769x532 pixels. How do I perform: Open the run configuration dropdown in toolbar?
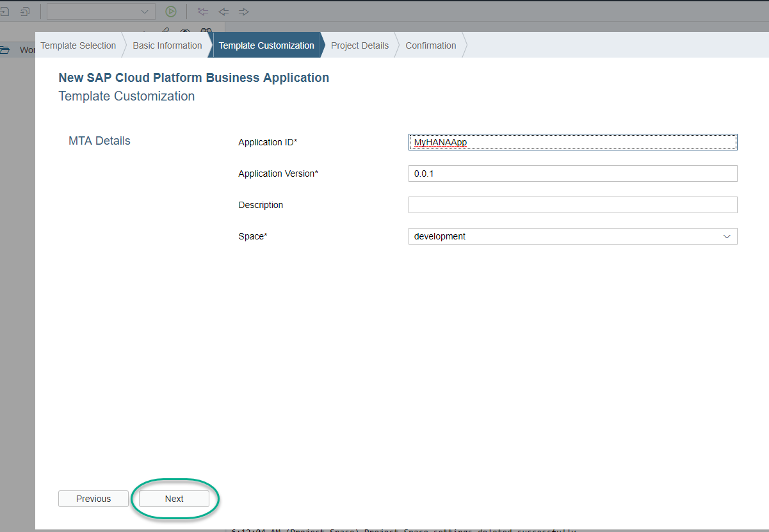click(x=101, y=12)
